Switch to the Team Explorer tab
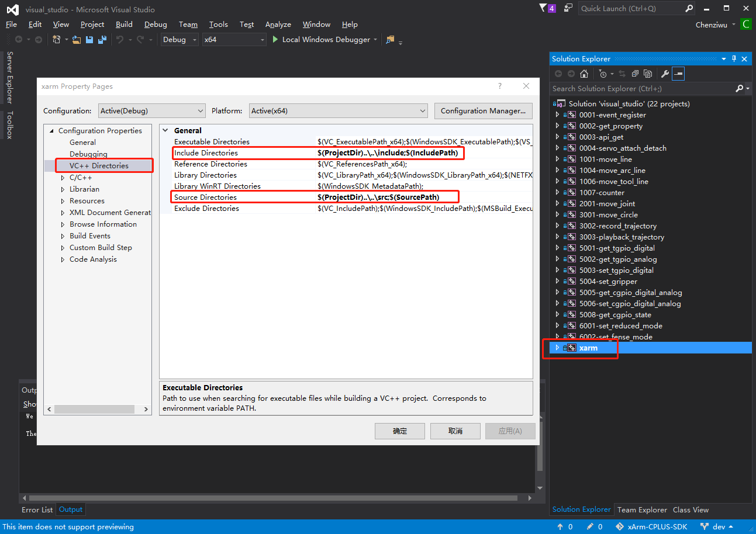 [642, 509]
